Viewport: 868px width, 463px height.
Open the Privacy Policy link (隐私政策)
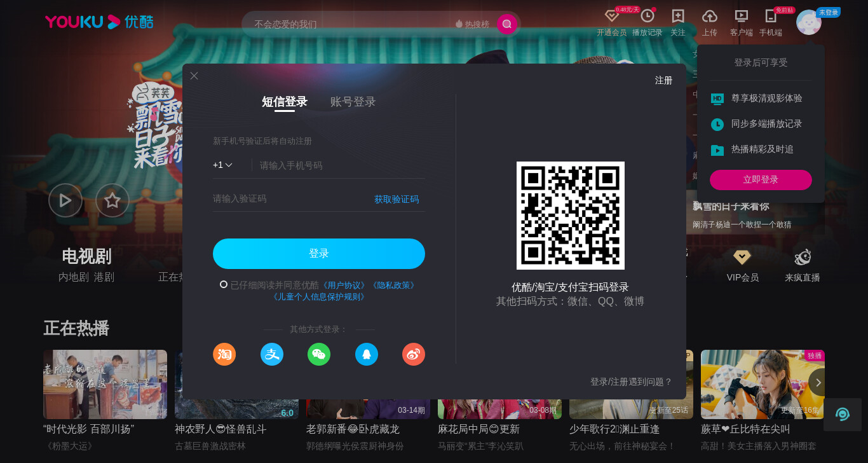[x=393, y=285]
